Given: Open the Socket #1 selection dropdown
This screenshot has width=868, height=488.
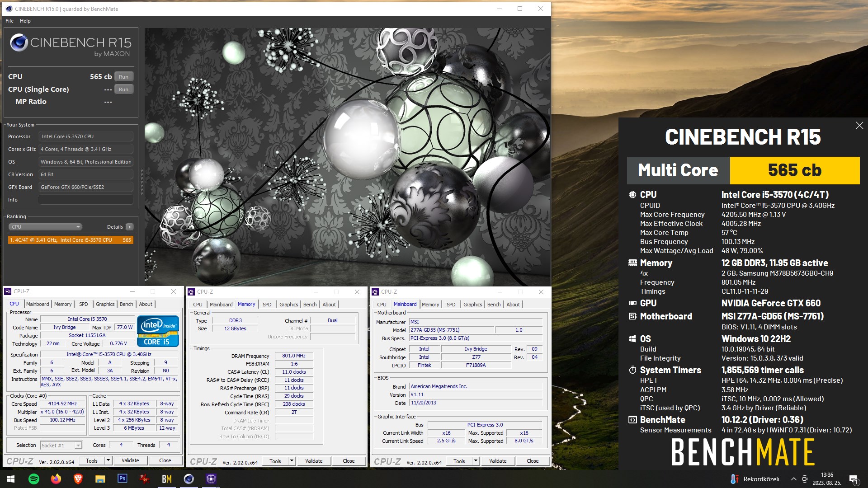Looking at the screenshot, I should (x=61, y=446).
